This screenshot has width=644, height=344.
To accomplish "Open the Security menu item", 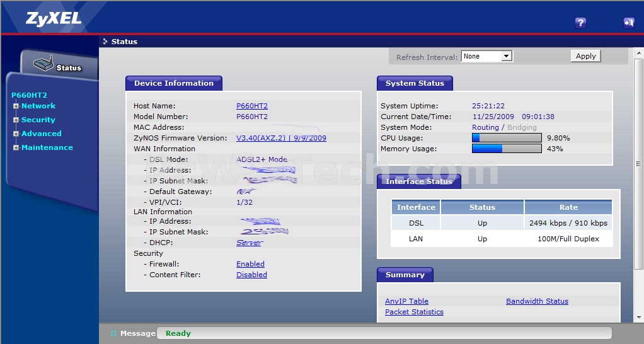I will [38, 120].
